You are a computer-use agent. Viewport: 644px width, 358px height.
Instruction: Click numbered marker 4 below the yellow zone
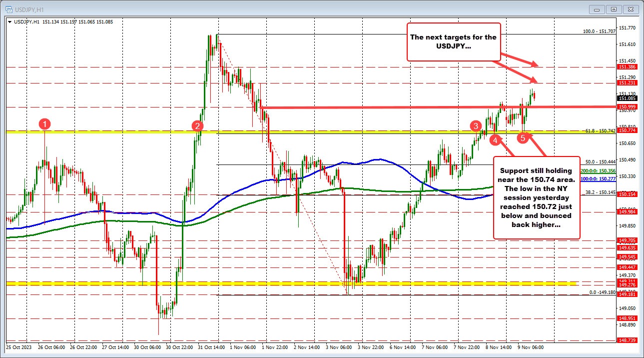pyautogui.click(x=495, y=140)
